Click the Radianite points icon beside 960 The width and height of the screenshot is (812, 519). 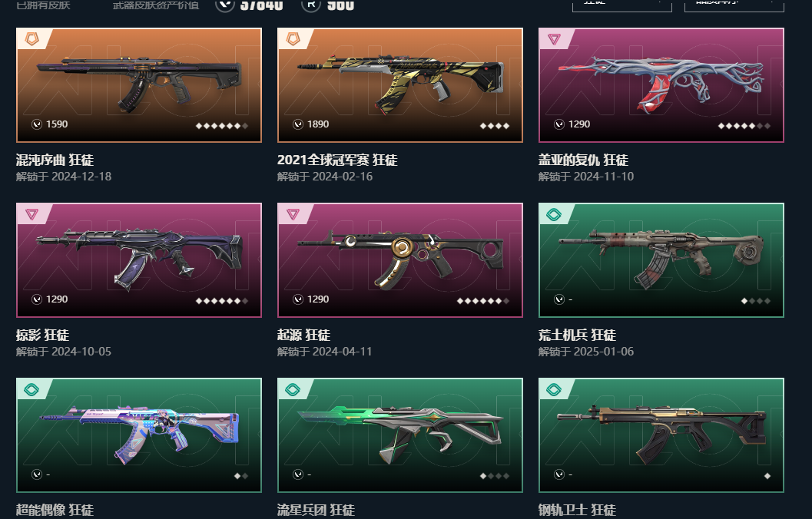[310, 5]
